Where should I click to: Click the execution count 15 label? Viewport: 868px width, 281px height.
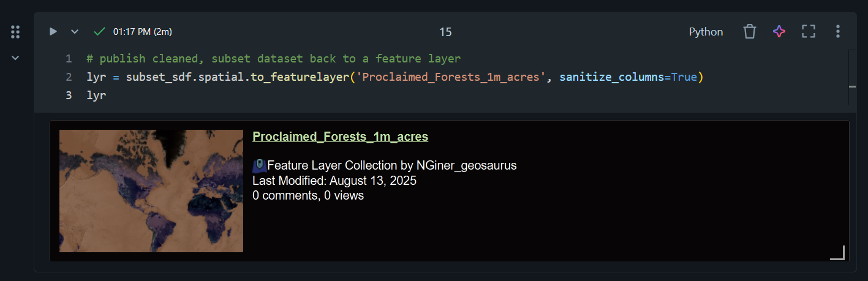pos(445,32)
